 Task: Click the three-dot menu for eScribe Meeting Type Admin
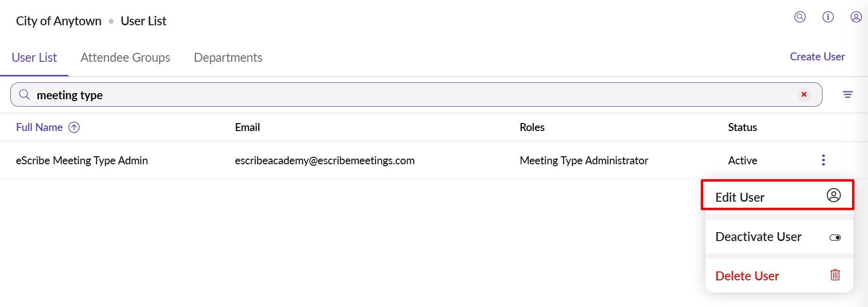(x=823, y=160)
